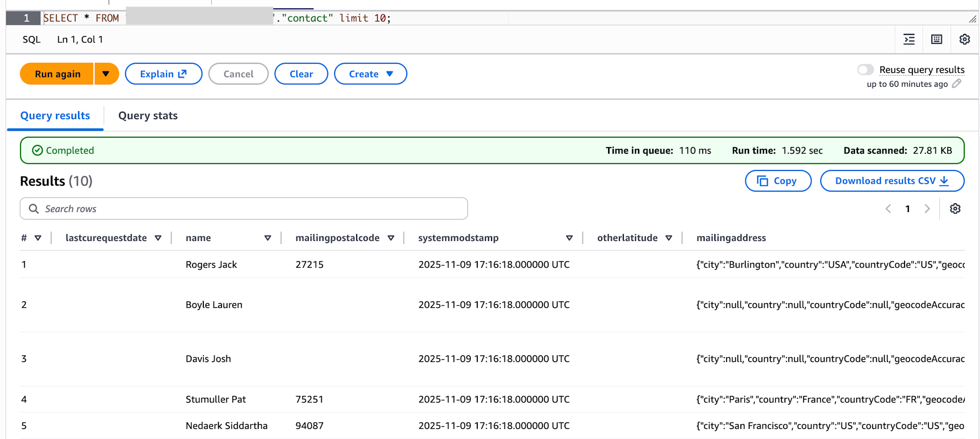Click Time in queue 110 ms value

695,150
